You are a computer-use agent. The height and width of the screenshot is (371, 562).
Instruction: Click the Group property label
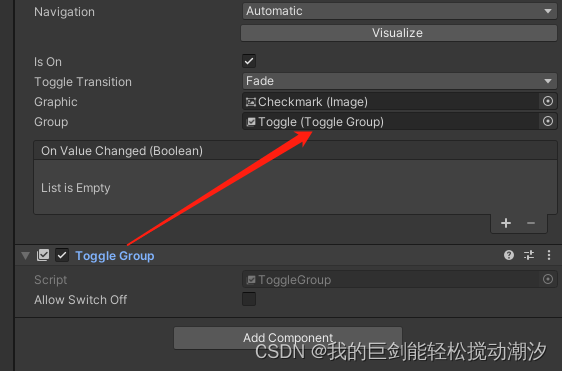pyautogui.click(x=51, y=122)
